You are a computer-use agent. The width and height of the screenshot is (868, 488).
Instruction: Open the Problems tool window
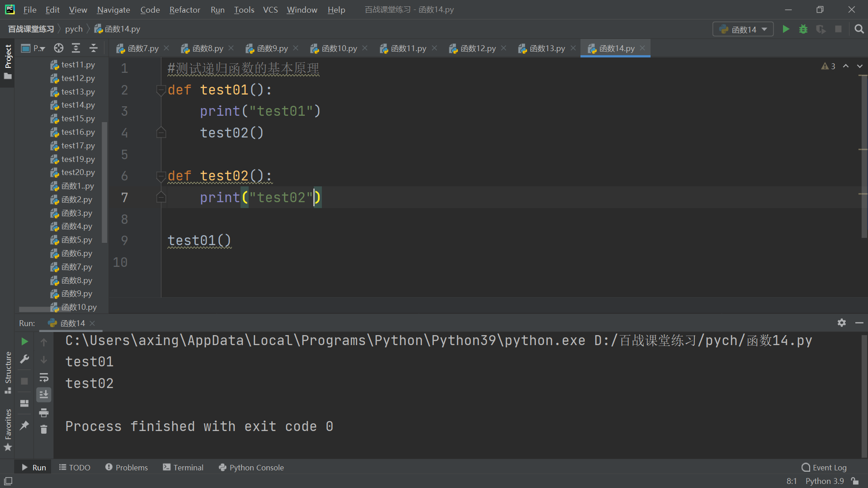point(127,467)
